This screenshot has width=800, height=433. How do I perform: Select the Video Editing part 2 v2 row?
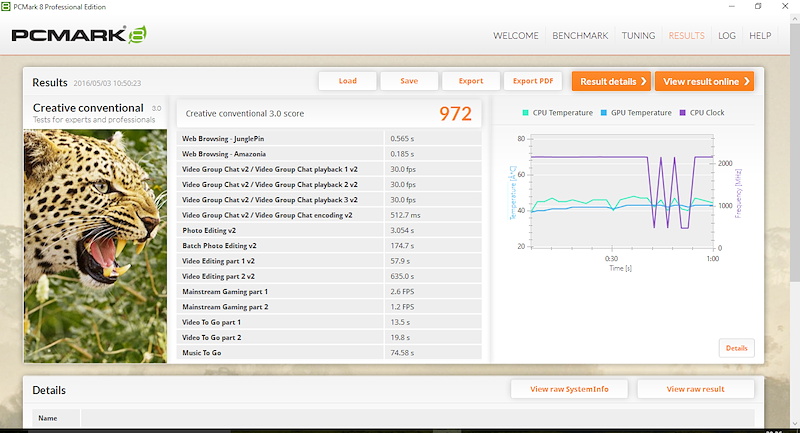(x=329, y=276)
